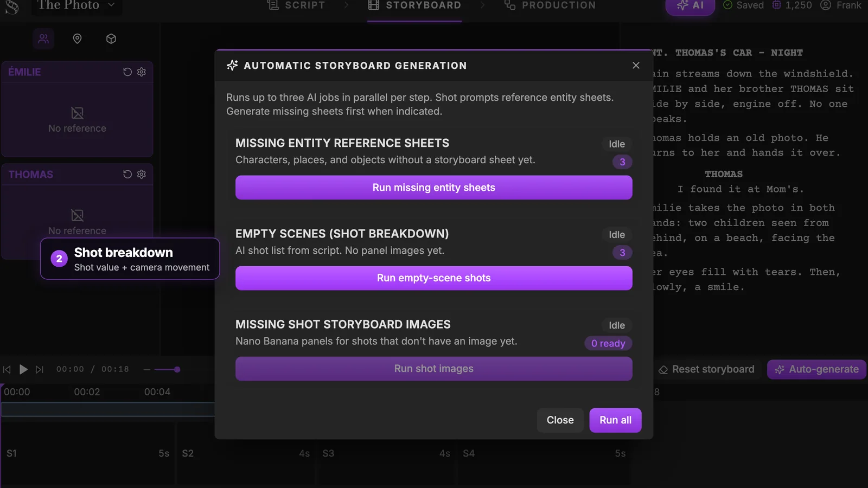Reset the storyboard
This screenshot has width=868, height=488.
point(706,369)
